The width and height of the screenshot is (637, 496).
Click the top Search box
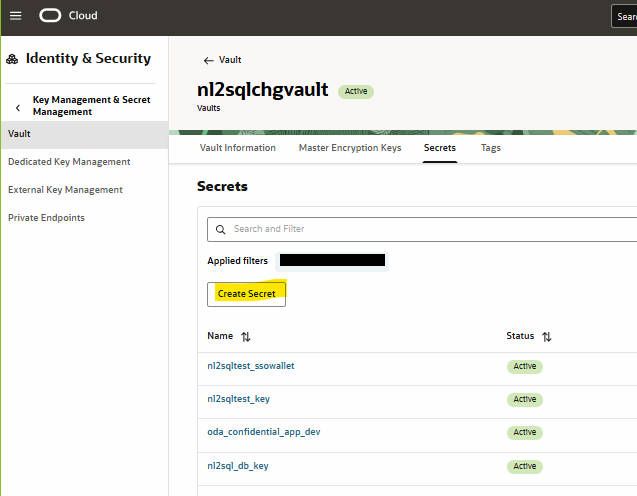click(624, 16)
